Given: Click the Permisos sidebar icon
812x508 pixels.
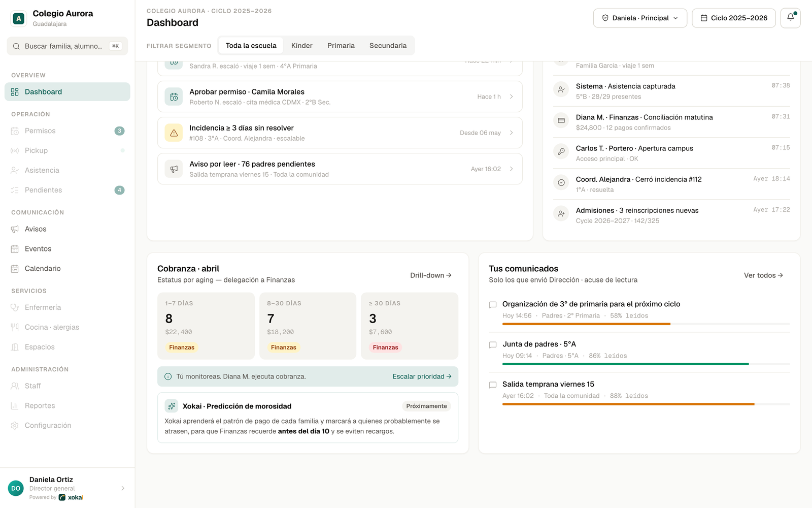Looking at the screenshot, I should click(15, 131).
